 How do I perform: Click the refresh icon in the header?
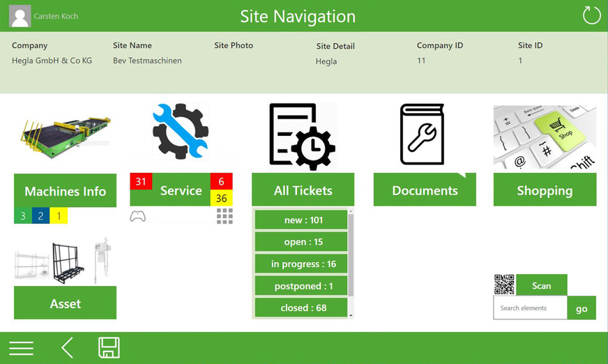[591, 15]
